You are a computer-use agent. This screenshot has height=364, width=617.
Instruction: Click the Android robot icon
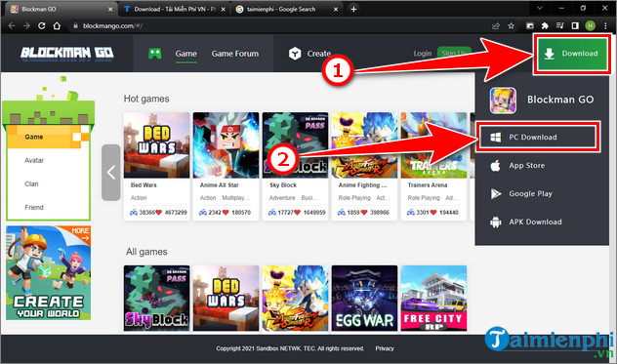[x=495, y=222]
